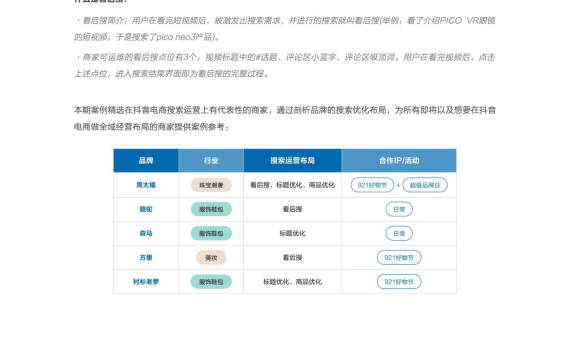This screenshot has height=360, width=570.
Task: Click the paragraph beginning 本期案例精选
Action: click(285, 118)
